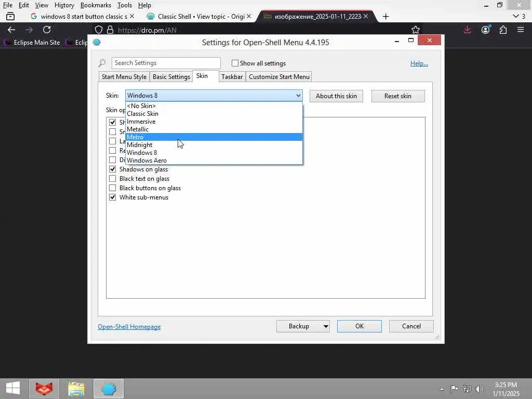Image resolution: width=532 pixels, height=399 pixels.
Task: Open Open-Shell shell icon in title bar
Action: coord(97,43)
